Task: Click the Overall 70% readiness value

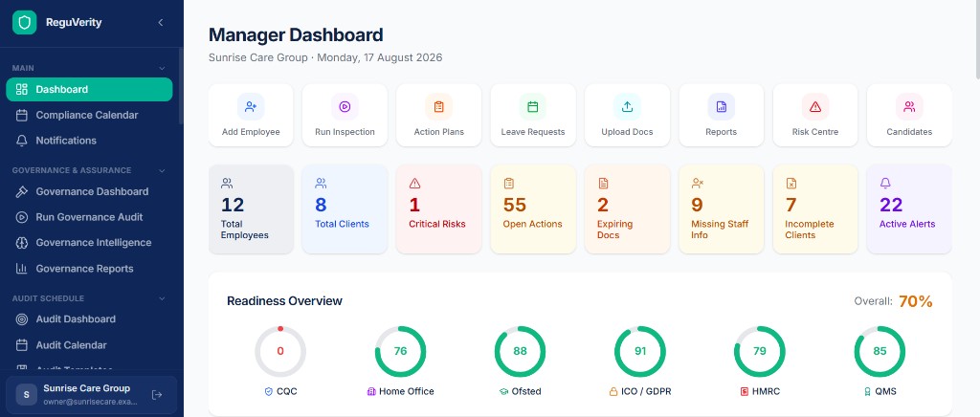Action: (x=916, y=301)
